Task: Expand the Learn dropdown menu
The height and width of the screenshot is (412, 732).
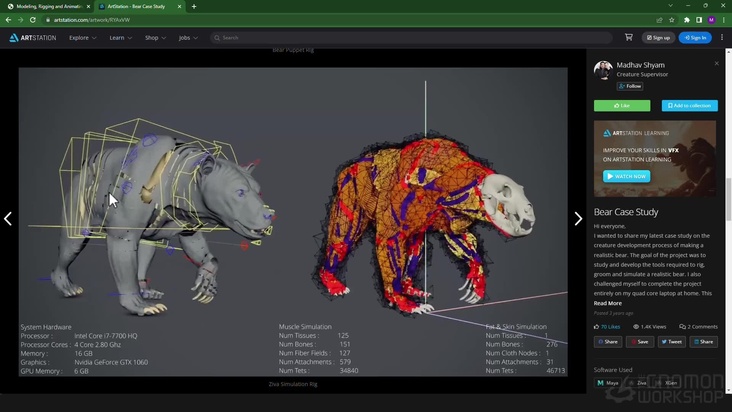Action: click(120, 38)
